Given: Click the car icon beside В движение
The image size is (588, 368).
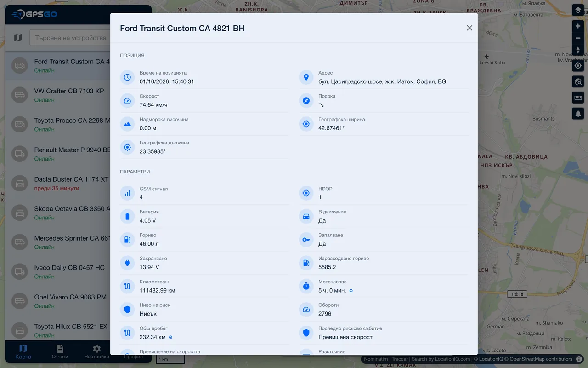Looking at the screenshot, I should pos(306,216).
